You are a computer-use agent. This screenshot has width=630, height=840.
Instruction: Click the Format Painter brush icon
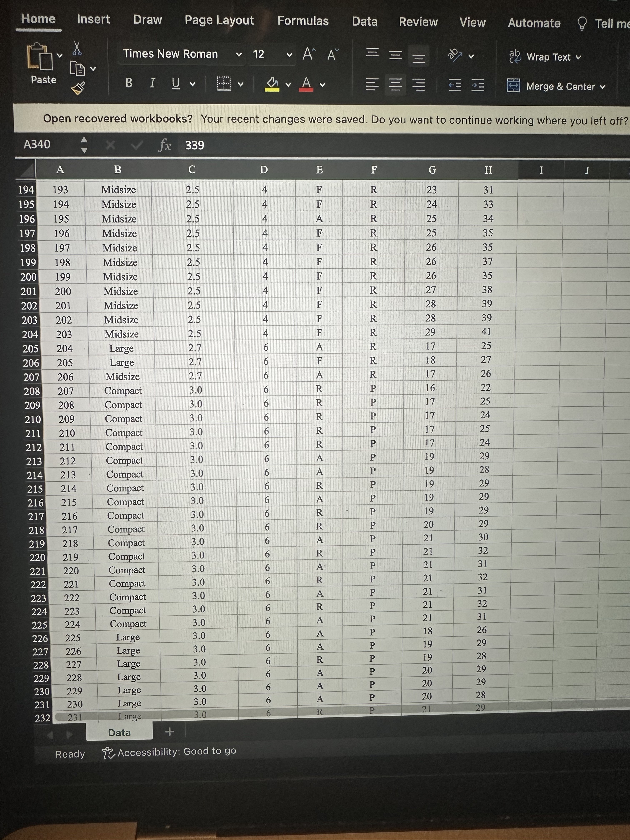[78, 89]
